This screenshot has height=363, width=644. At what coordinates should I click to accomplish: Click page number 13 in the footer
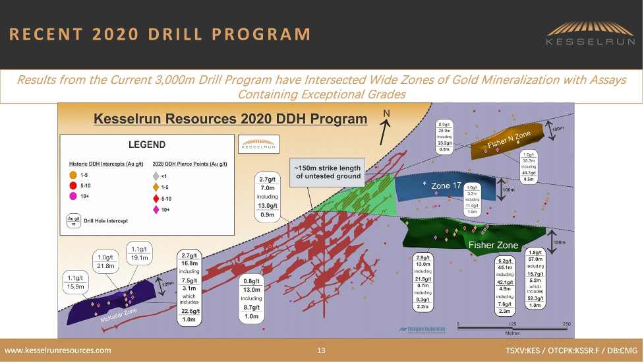(x=321, y=350)
